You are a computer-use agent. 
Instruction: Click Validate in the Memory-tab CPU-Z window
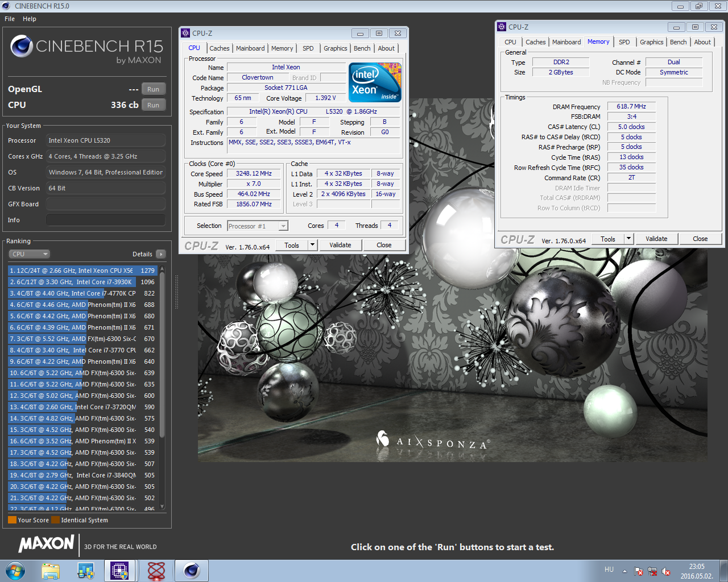(656, 239)
